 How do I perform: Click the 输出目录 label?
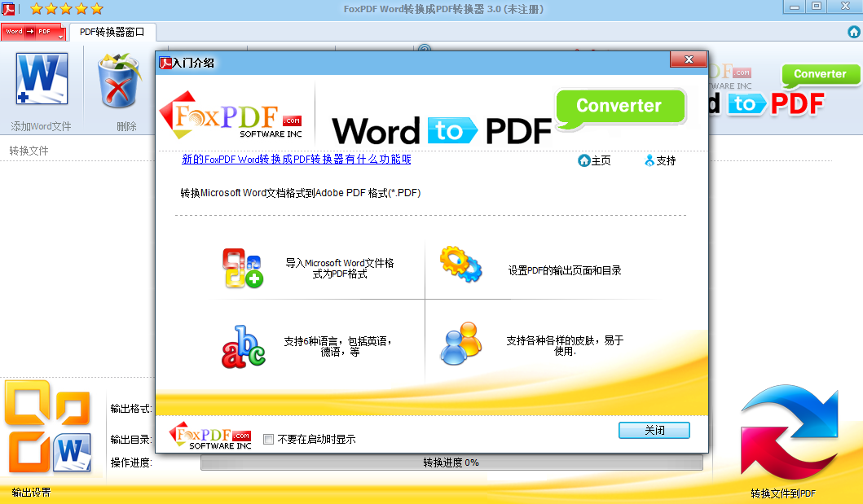(x=131, y=439)
